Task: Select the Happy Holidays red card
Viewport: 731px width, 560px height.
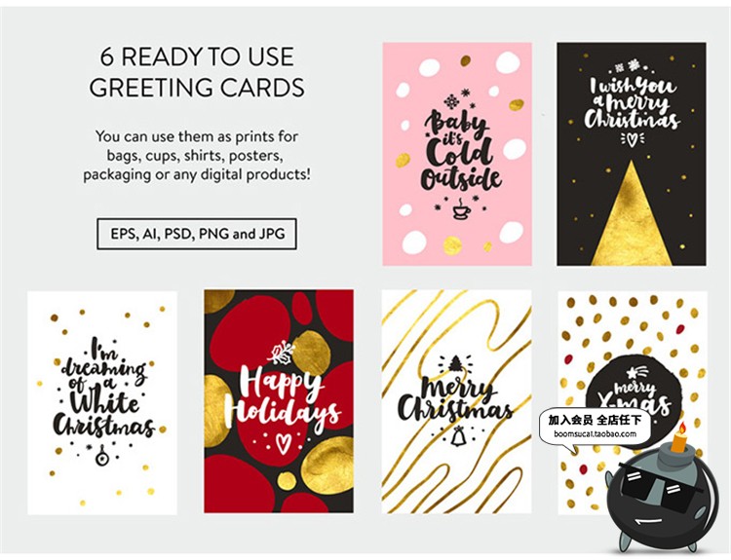Action: [279, 401]
